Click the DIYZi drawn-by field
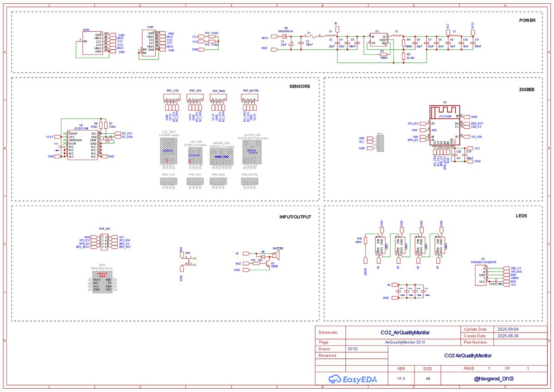Viewport: 554px width, 392px height. (353, 349)
